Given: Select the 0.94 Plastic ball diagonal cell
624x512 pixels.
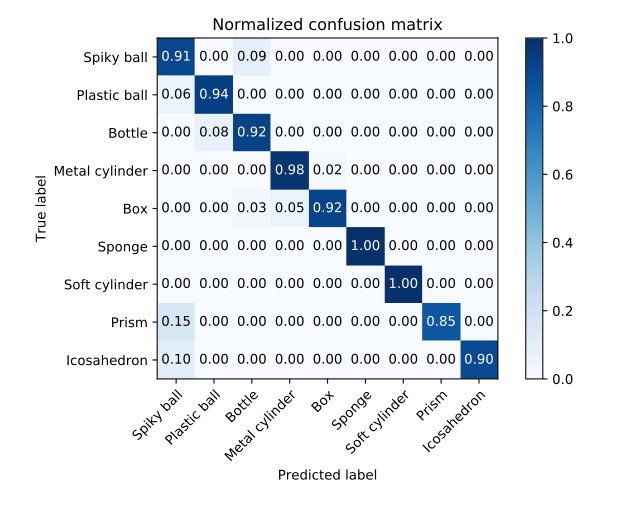Looking at the screenshot, I should [x=214, y=95].
